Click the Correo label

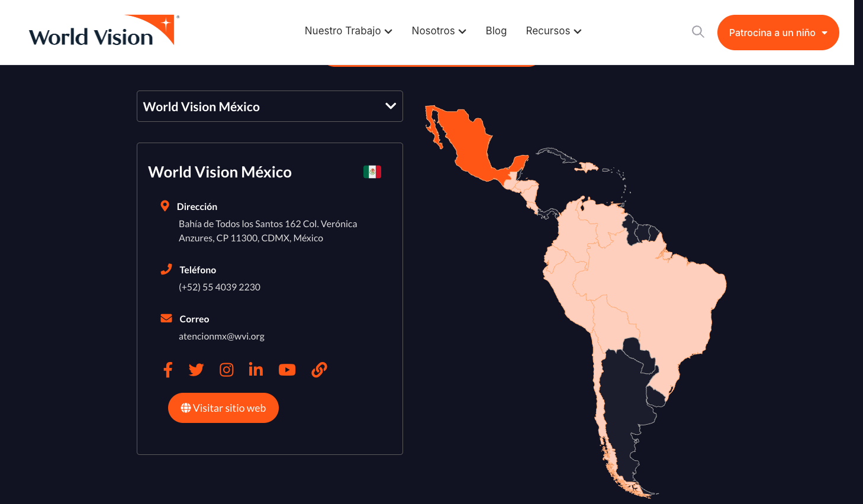[x=194, y=319]
